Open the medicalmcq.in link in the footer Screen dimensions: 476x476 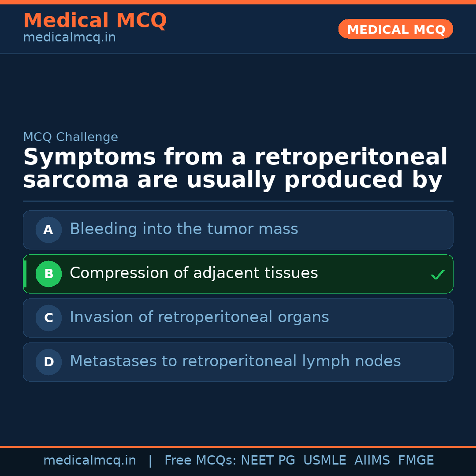pos(89,461)
